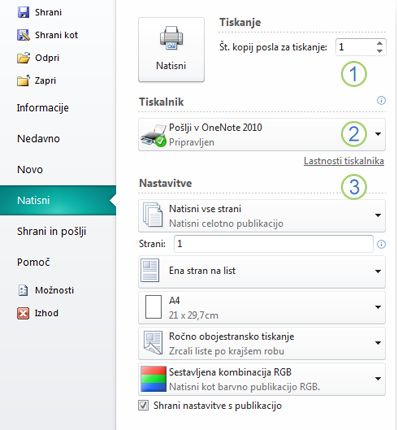Click the Odpri open folder icon
The image size is (398, 430).
click(x=23, y=58)
